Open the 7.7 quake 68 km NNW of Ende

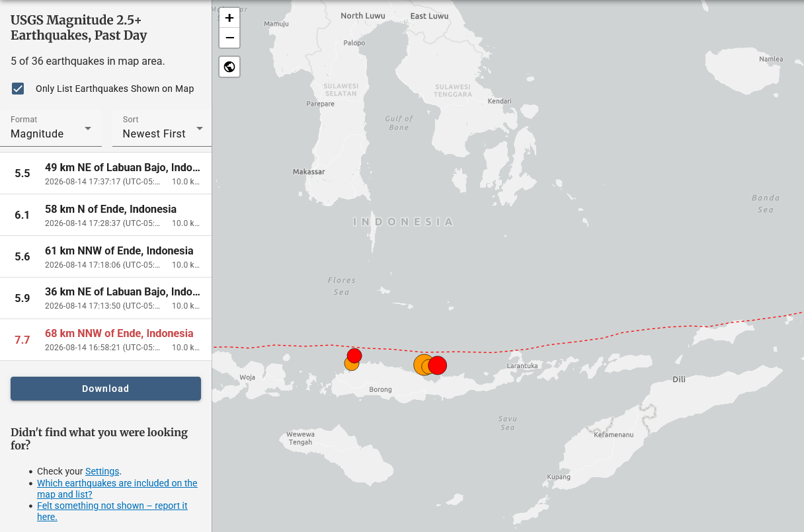tap(106, 340)
